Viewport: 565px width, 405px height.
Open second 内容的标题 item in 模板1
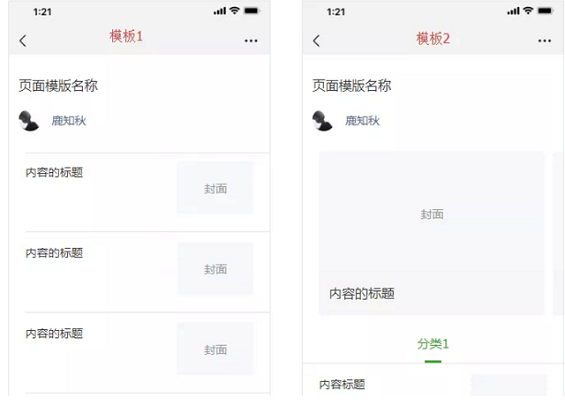click(x=54, y=253)
